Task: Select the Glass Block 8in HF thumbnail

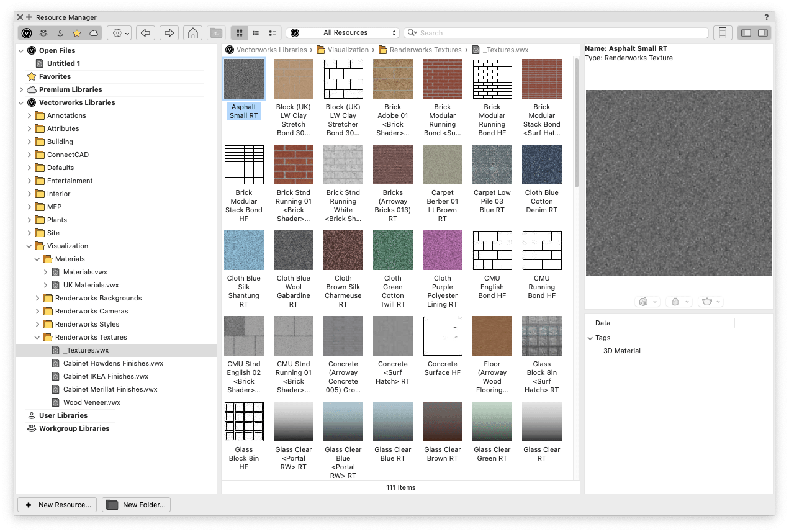Action: [244, 422]
